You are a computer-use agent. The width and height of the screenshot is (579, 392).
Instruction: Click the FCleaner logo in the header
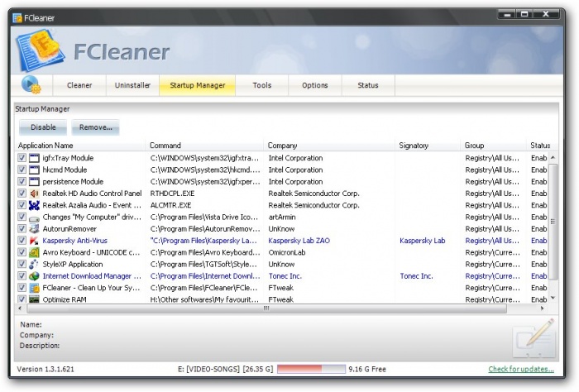click(x=41, y=50)
